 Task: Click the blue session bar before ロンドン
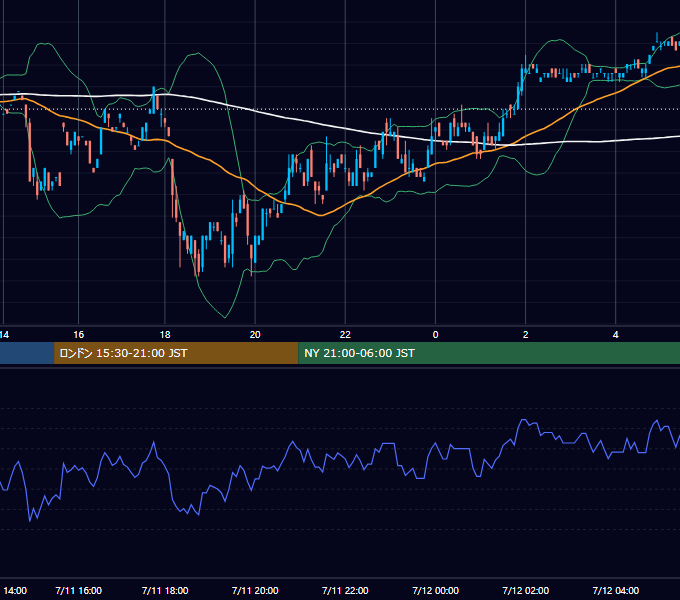[27, 353]
